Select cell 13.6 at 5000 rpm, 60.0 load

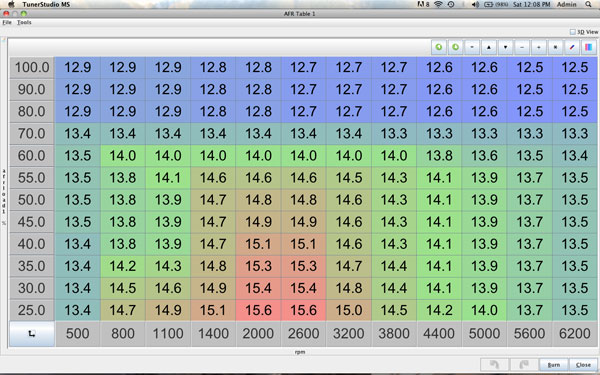(x=484, y=156)
